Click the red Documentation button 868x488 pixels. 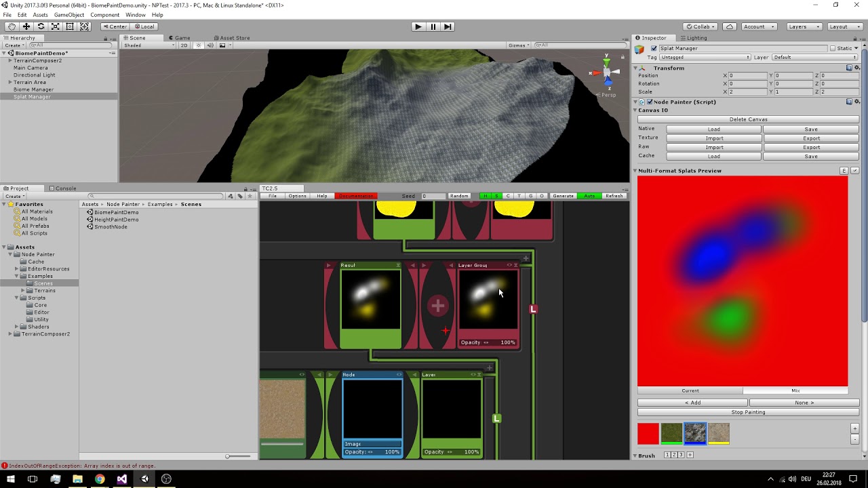tap(356, 196)
